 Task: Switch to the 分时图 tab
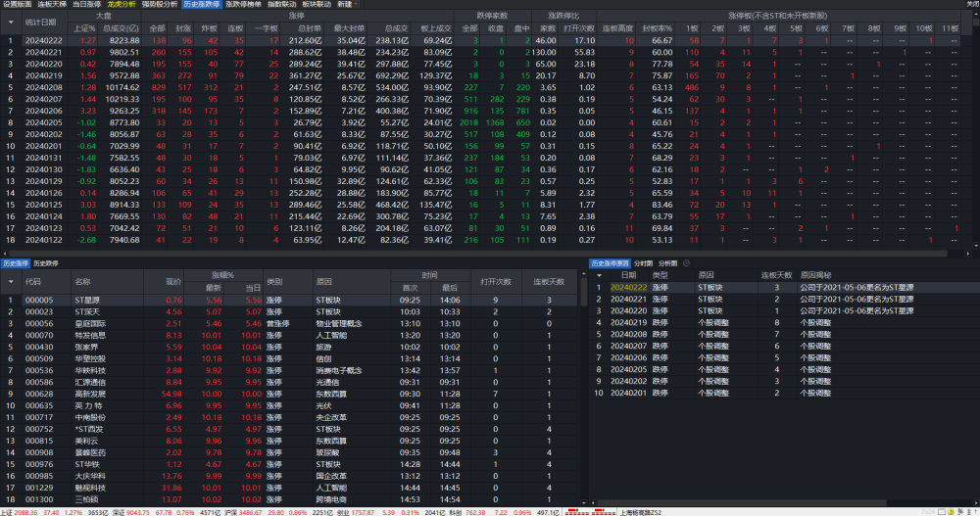[643, 263]
